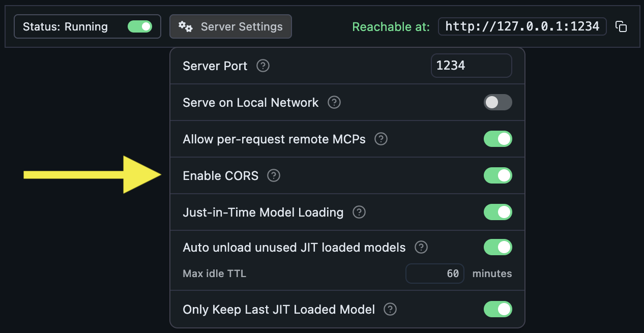644x333 pixels.
Task: View help for Allow per-request remote MCPs
Action: [x=380, y=139]
